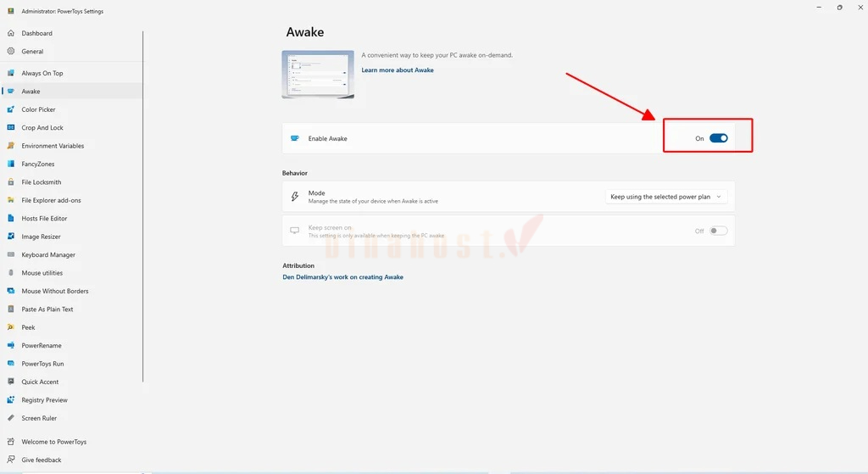Open the Quick Accent icon
The image size is (868, 474).
(x=10, y=382)
